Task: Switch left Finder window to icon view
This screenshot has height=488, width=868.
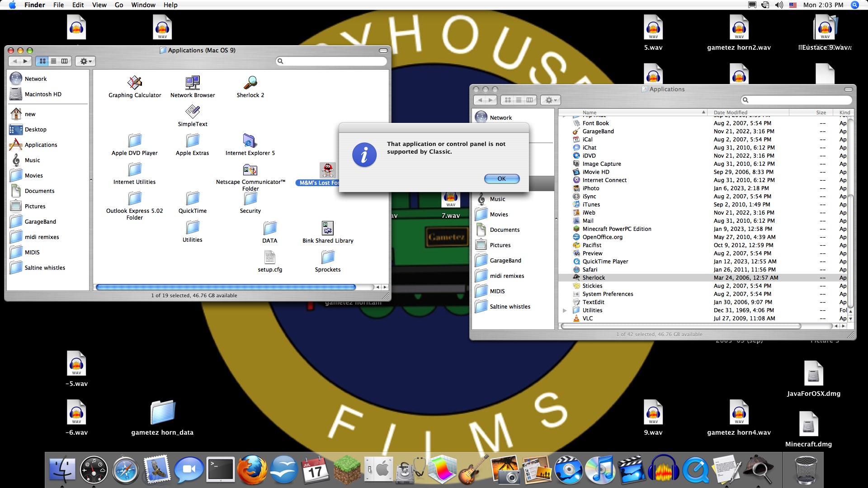Action: click(42, 61)
